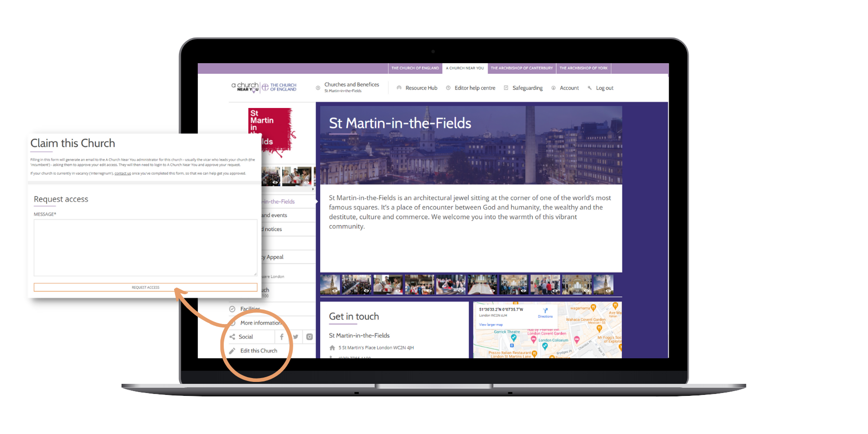The width and height of the screenshot is (868, 434).
Task: Select the A Church Near You tab
Action: click(465, 68)
